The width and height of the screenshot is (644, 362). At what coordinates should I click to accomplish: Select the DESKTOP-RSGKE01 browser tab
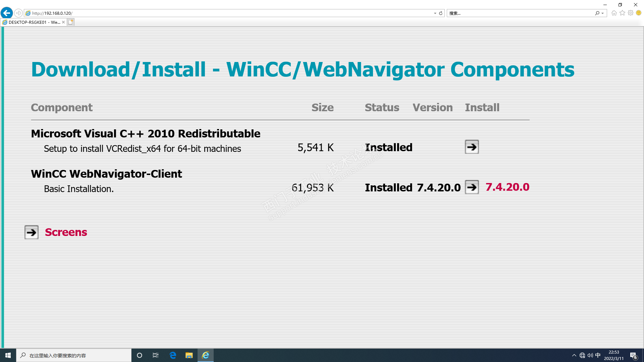34,22
